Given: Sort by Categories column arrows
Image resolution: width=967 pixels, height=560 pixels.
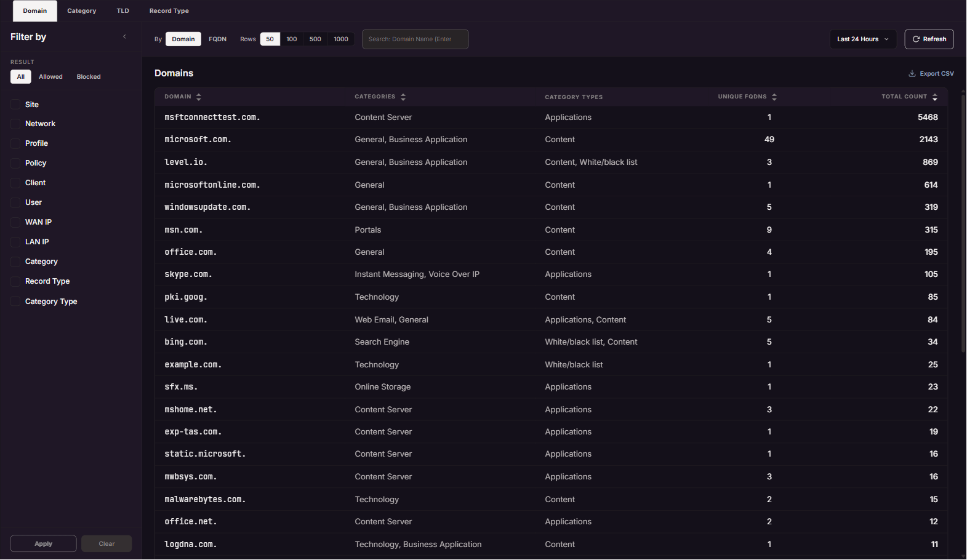Looking at the screenshot, I should point(403,97).
